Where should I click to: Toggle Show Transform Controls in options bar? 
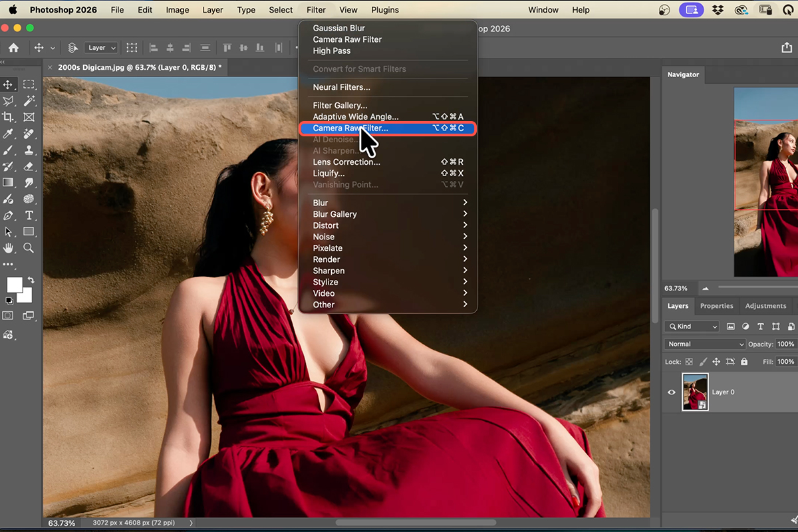click(x=132, y=48)
